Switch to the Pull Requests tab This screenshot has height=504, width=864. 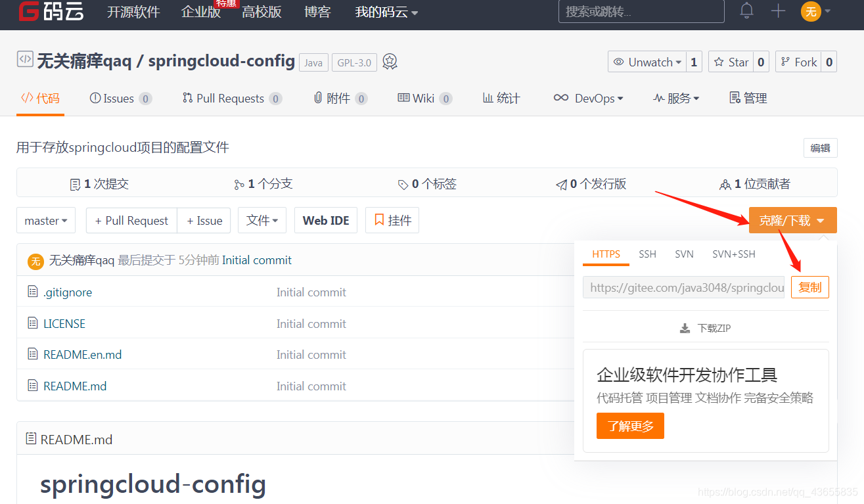coord(232,98)
